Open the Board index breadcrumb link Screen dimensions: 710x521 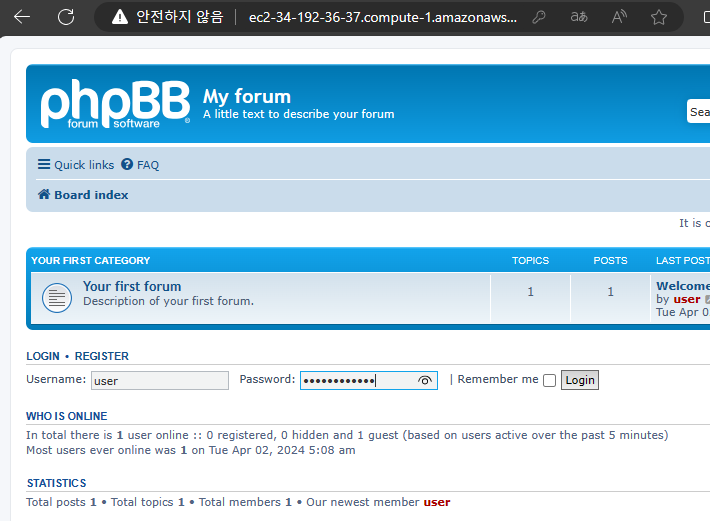pos(91,195)
